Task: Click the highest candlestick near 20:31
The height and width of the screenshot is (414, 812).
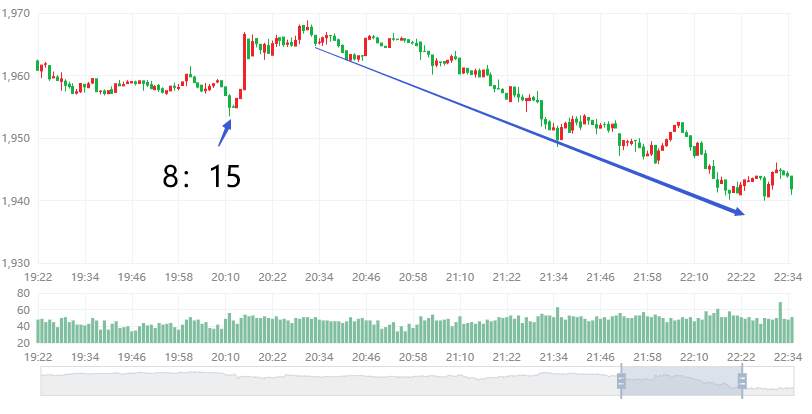Action: click(x=307, y=26)
